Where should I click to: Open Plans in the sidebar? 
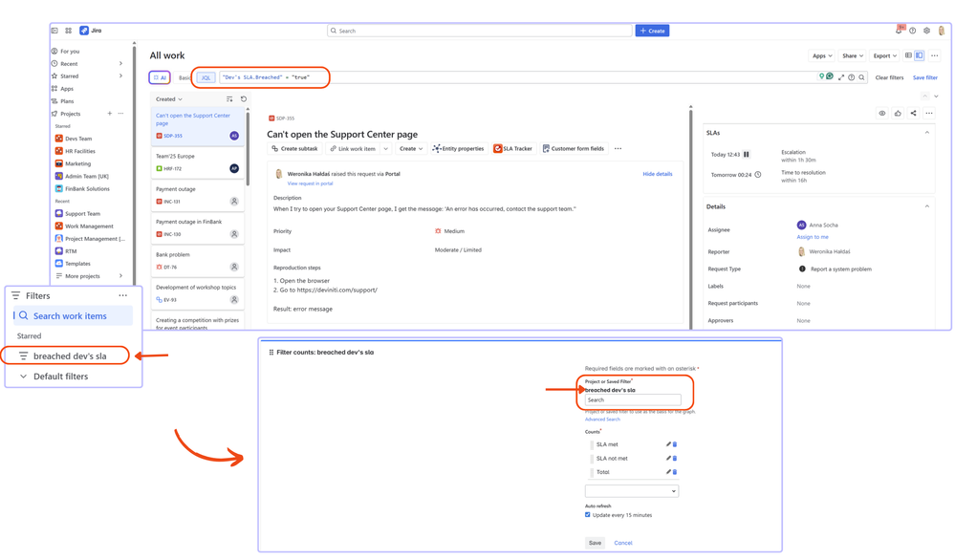67,101
